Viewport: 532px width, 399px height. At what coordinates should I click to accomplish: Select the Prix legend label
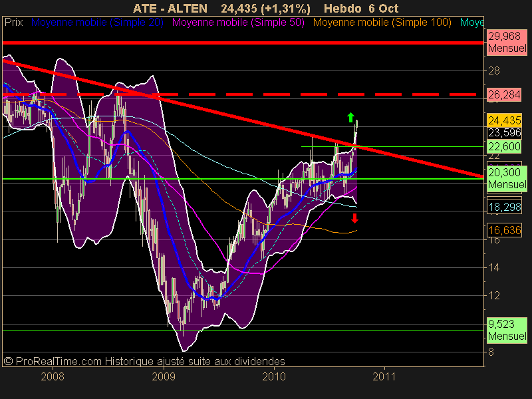coord(13,23)
